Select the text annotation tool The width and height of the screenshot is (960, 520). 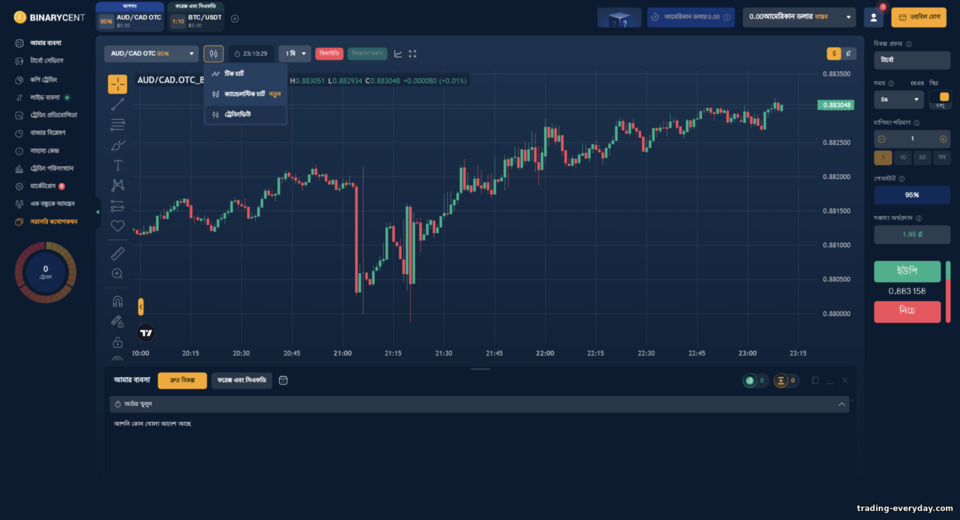click(118, 165)
